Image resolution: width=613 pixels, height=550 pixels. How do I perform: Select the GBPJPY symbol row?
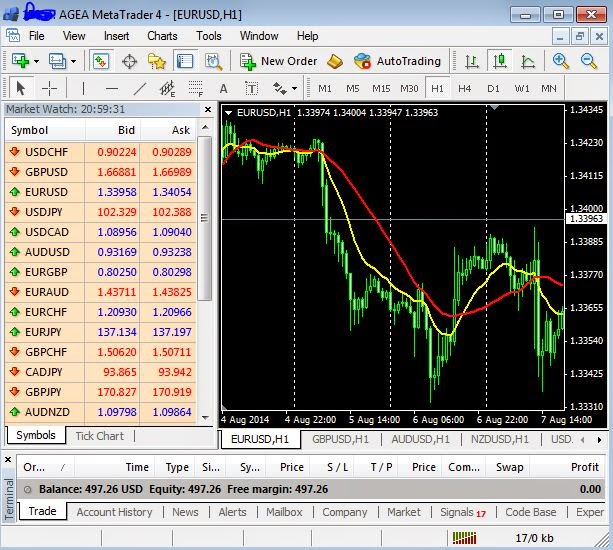(x=101, y=392)
